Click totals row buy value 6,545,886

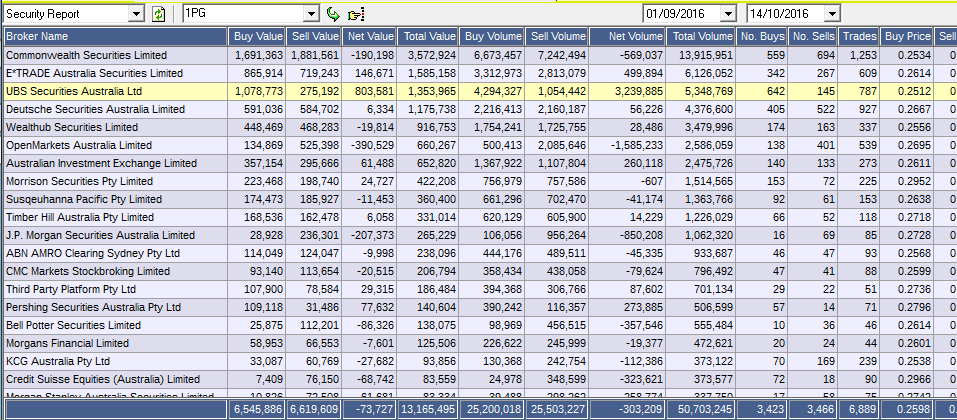pos(258,409)
